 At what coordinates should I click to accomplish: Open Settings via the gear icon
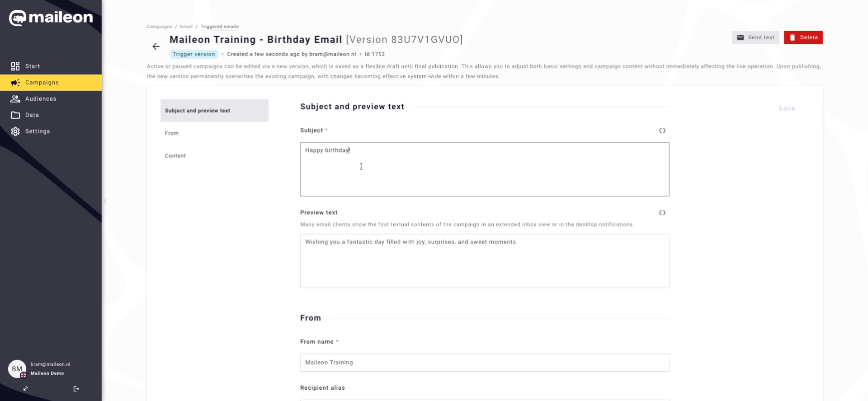(15, 131)
